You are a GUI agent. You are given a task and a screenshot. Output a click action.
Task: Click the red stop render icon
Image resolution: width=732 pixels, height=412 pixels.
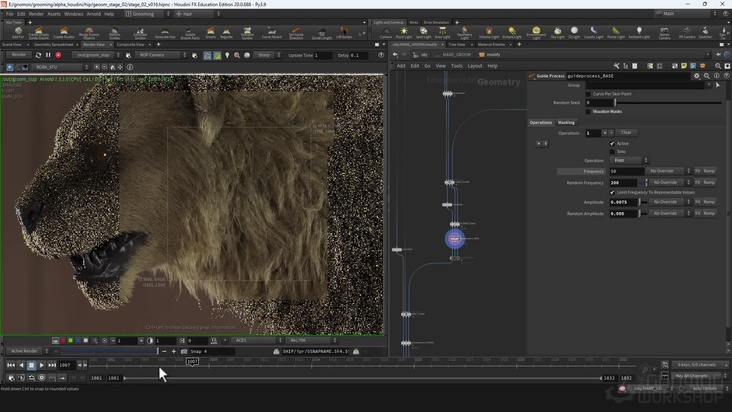tap(58, 55)
